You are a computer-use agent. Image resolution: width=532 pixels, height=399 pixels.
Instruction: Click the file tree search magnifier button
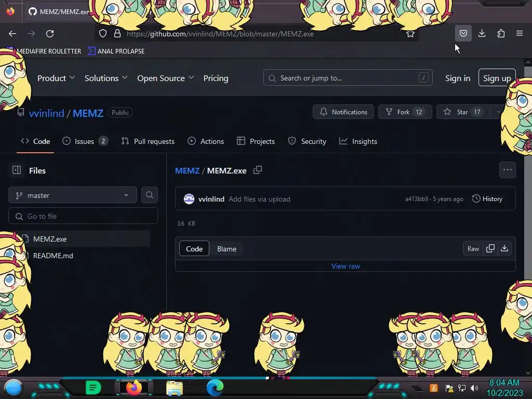point(150,195)
